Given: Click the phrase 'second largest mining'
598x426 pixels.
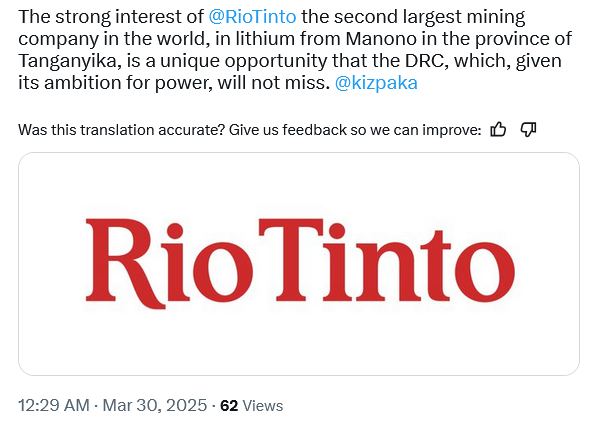Looking at the screenshot, I should pyautogui.click(x=429, y=17).
